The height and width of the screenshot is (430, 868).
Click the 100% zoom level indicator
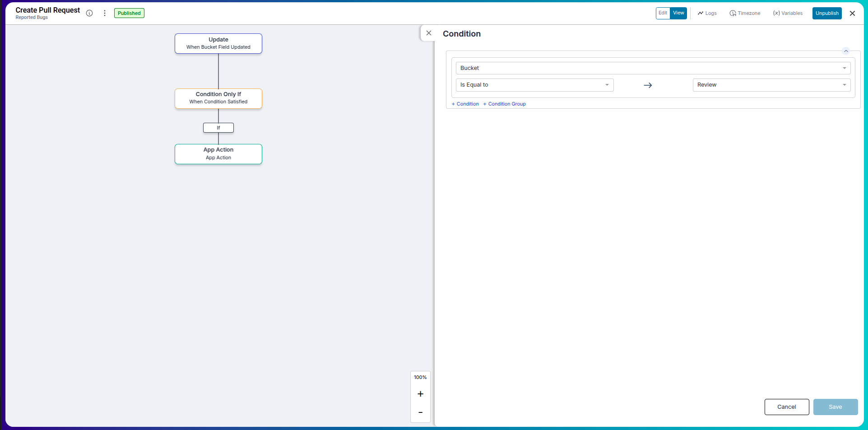pos(420,377)
